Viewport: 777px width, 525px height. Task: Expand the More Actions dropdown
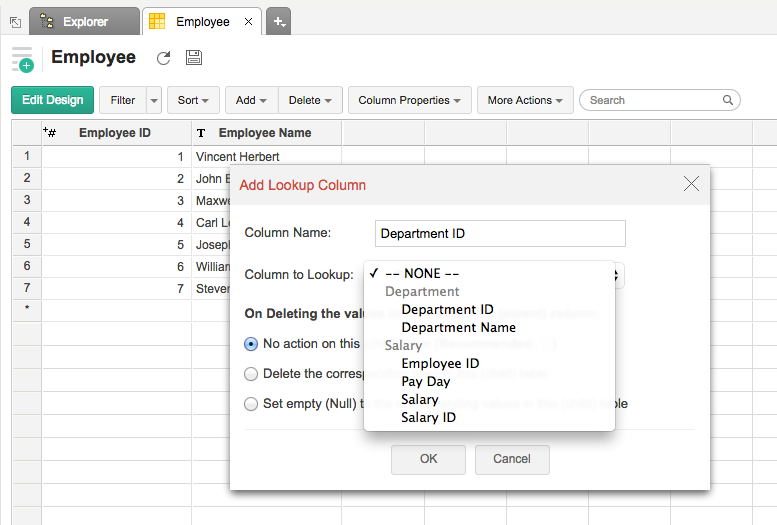(x=525, y=100)
